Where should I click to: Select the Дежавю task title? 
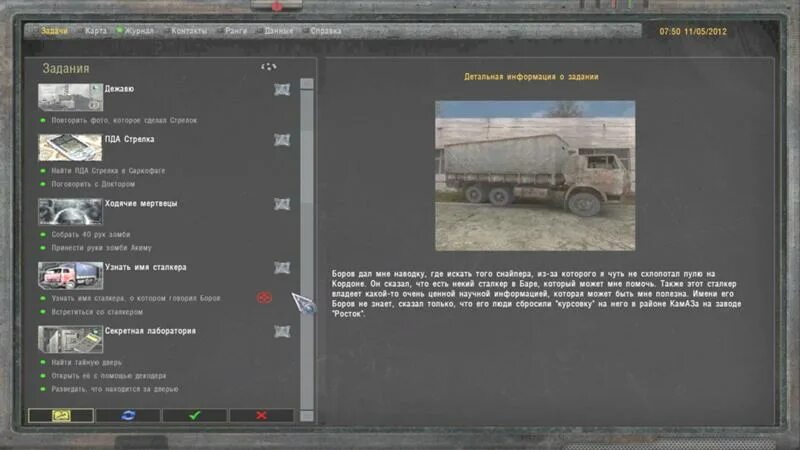pos(119,89)
